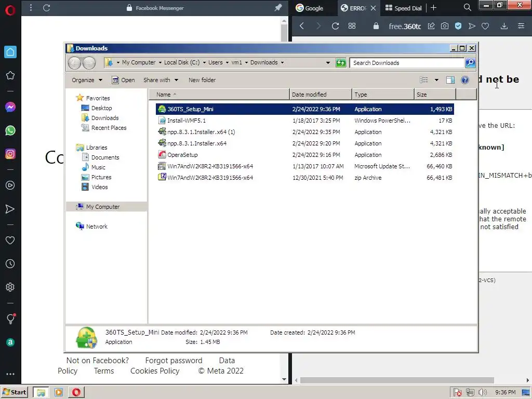This screenshot has width=532, height=399.
Task: Expand dropdown arrow after vm1 breadcrumb
Action: click(x=247, y=63)
